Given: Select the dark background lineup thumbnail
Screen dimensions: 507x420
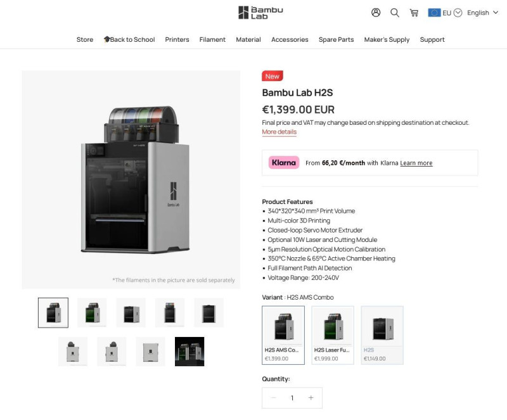Looking at the screenshot, I should 189,352.
